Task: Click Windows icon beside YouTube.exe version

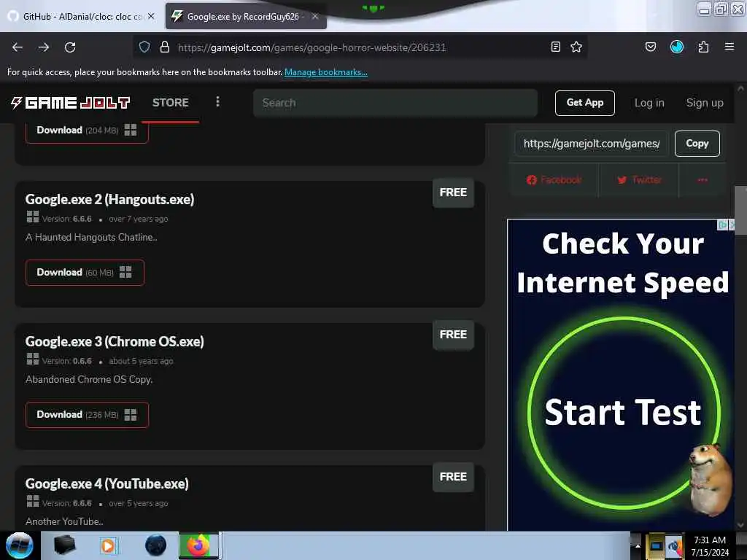Action: click(33, 501)
